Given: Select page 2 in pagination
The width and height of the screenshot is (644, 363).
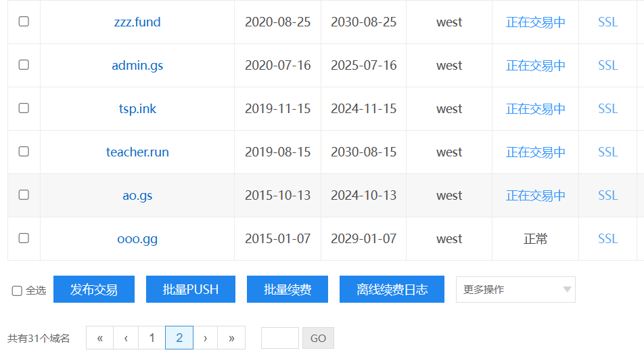Looking at the screenshot, I should pos(179,338).
